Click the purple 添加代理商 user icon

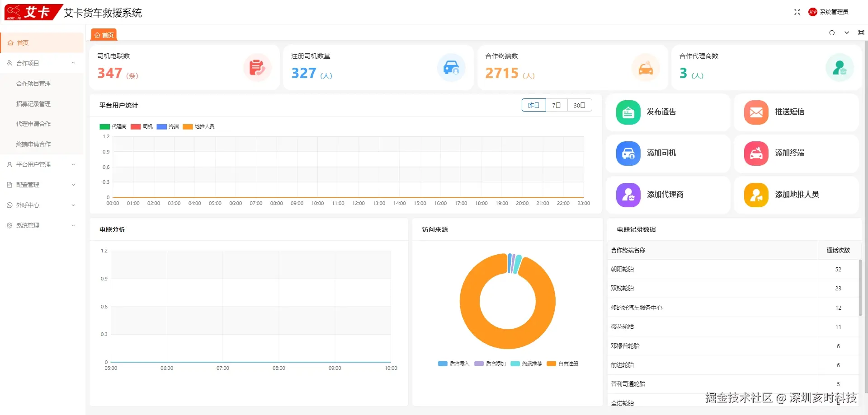[x=628, y=195]
